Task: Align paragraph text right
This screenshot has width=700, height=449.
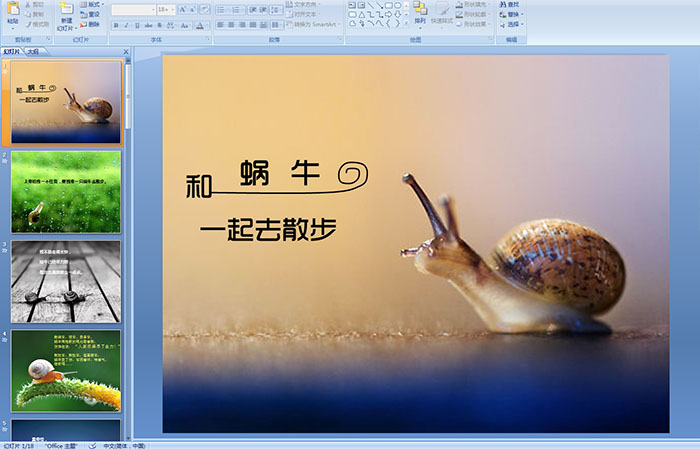Action: coord(242,25)
